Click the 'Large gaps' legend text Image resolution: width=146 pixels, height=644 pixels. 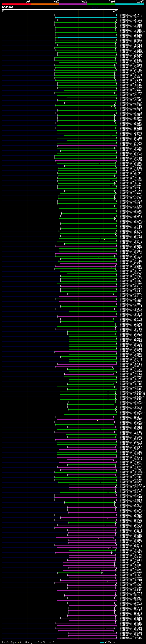point(10,642)
